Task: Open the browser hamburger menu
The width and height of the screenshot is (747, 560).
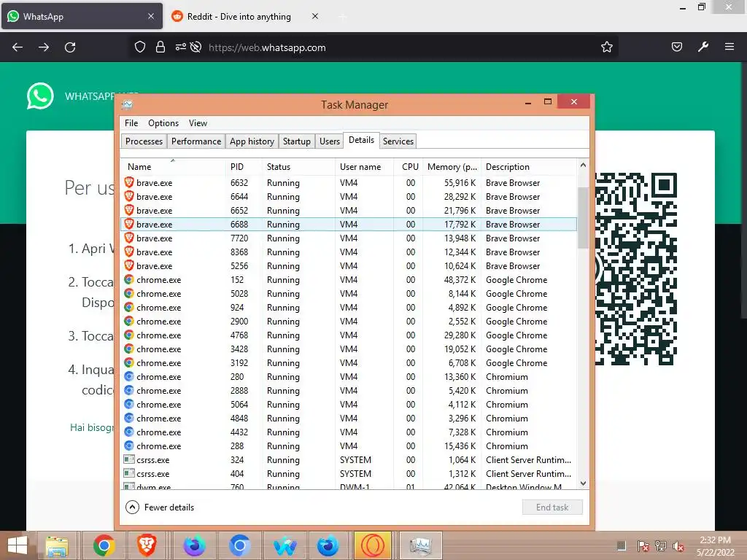Action: 729,47
